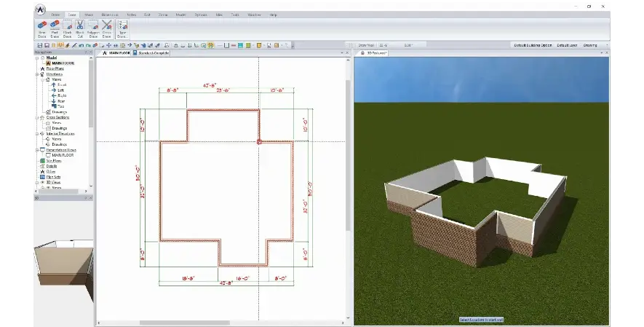Close the small 3D preview panel
Screen dimensions: 644x327
(91, 198)
